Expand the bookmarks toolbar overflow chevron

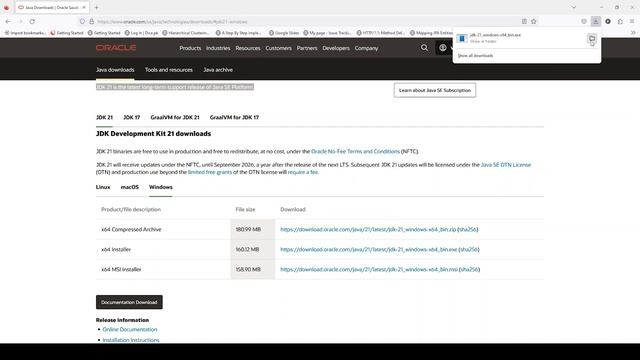pos(633,33)
